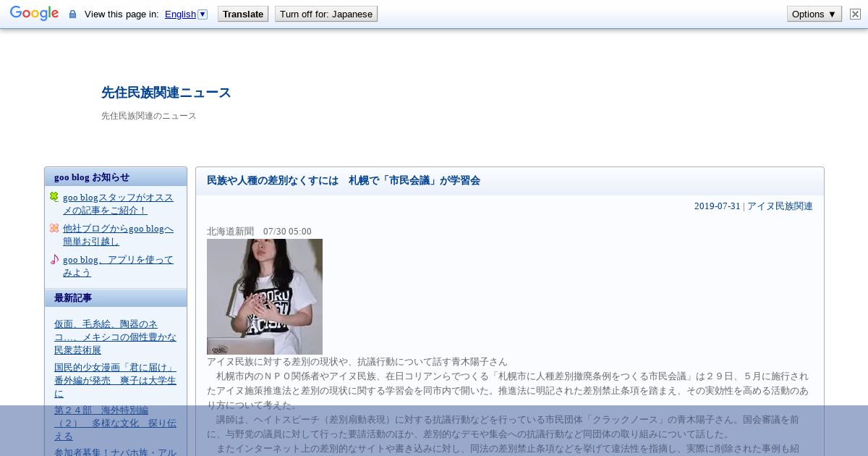Click the photo caption about 青木陽子さん
The height and width of the screenshot is (456, 868).
(357, 361)
